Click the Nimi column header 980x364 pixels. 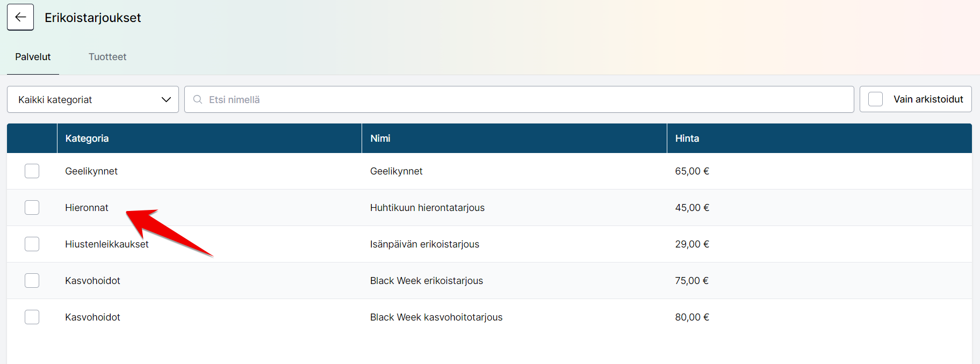pyautogui.click(x=380, y=139)
